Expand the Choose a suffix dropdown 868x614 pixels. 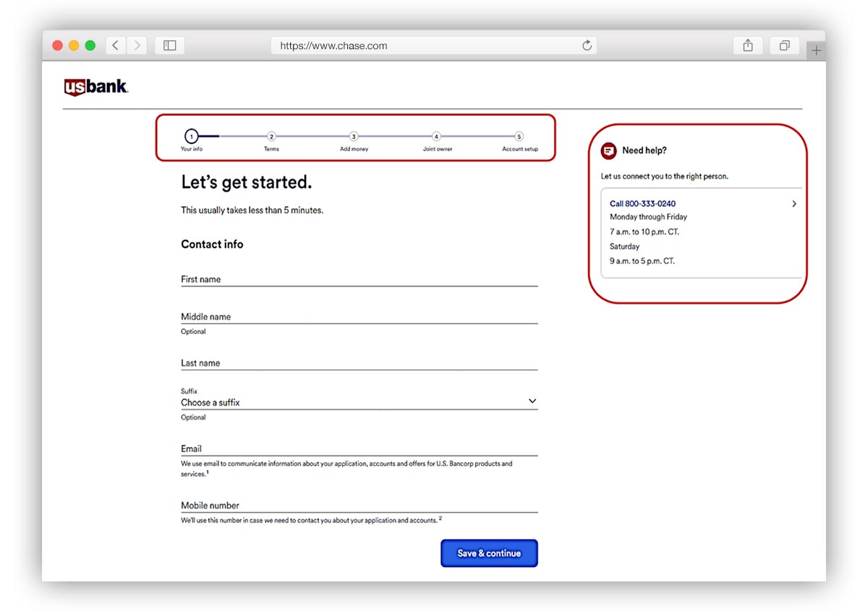359,402
